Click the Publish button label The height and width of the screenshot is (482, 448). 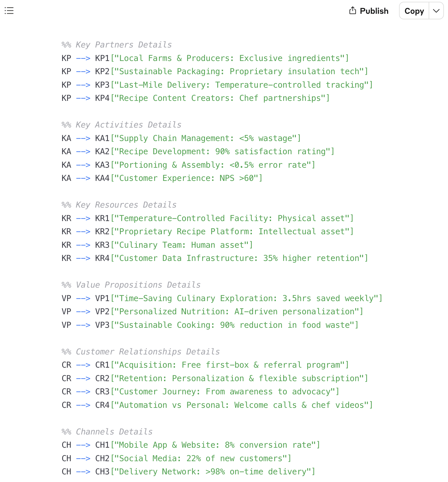coord(374,11)
